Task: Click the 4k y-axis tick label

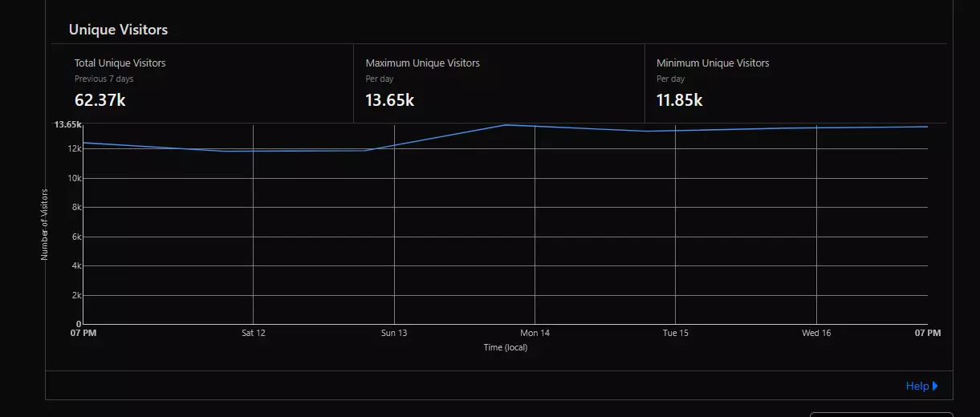Action: [x=77, y=265]
